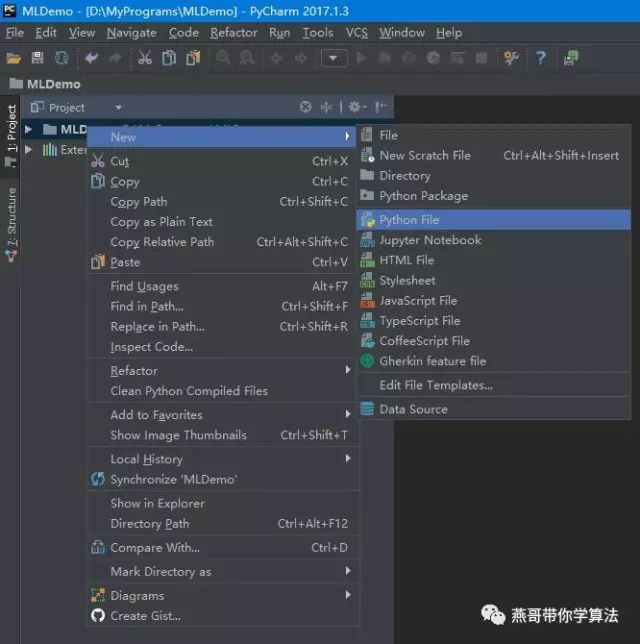Choose File from the New submenu
This screenshot has width=640, height=644.
[493, 135]
